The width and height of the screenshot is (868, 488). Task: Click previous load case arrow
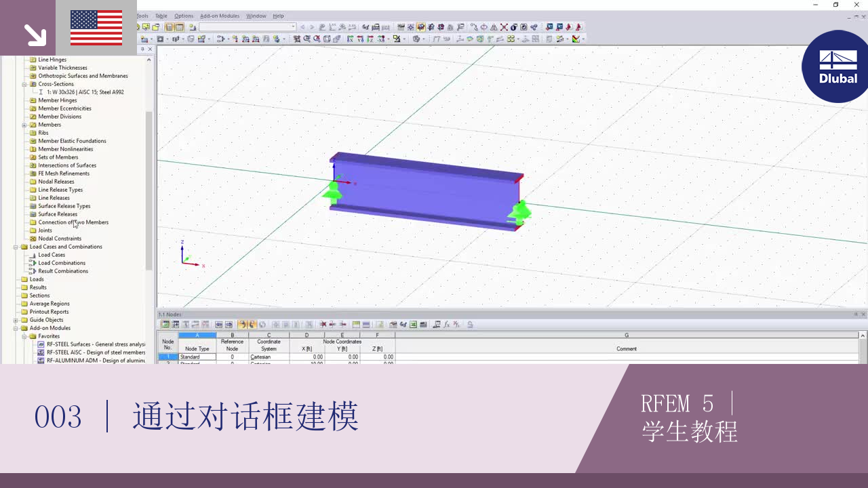coord(302,27)
